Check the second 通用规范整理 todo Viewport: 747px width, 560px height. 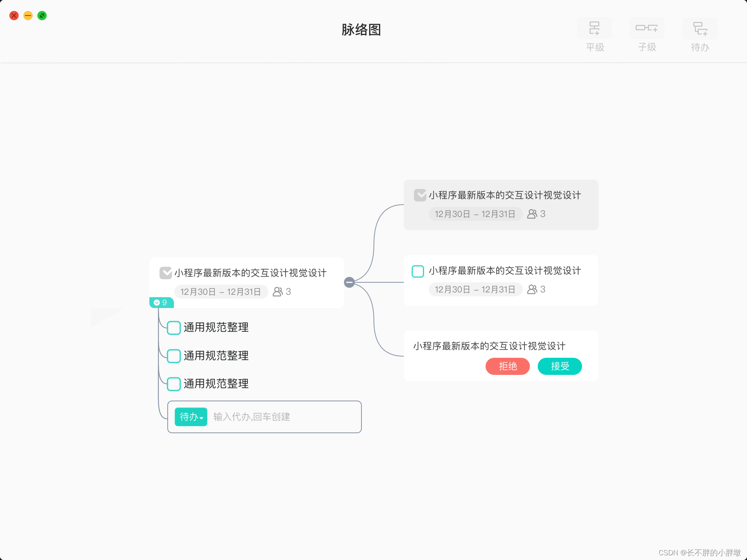pos(174,356)
